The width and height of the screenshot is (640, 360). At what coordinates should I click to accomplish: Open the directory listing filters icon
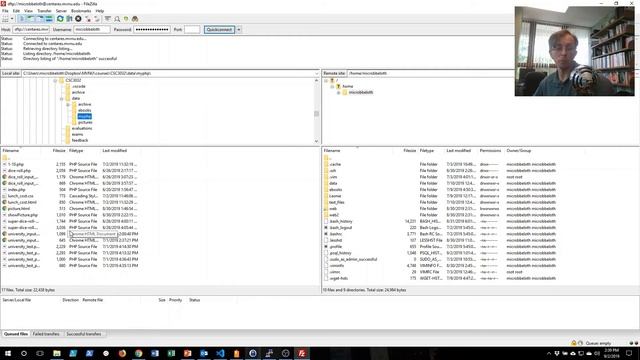[x=108, y=19]
